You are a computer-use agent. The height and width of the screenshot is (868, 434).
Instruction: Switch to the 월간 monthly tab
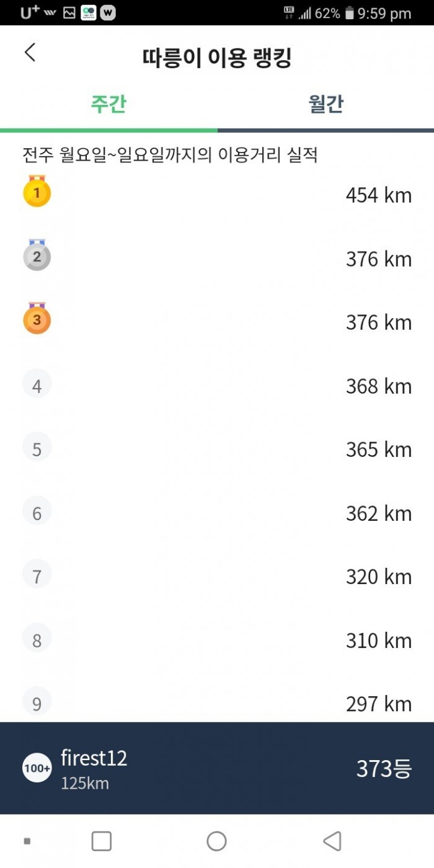[x=325, y=104]
